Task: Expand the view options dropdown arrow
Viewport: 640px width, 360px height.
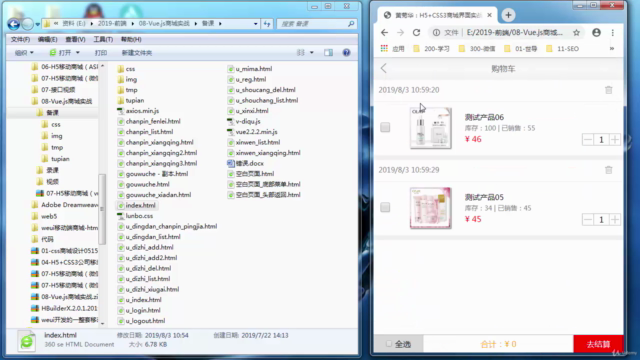Action: point(311,53)
